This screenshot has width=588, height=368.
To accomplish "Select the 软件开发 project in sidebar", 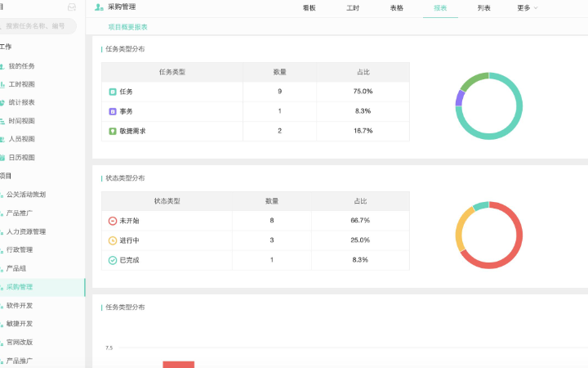I will click(x=19, y=306).
